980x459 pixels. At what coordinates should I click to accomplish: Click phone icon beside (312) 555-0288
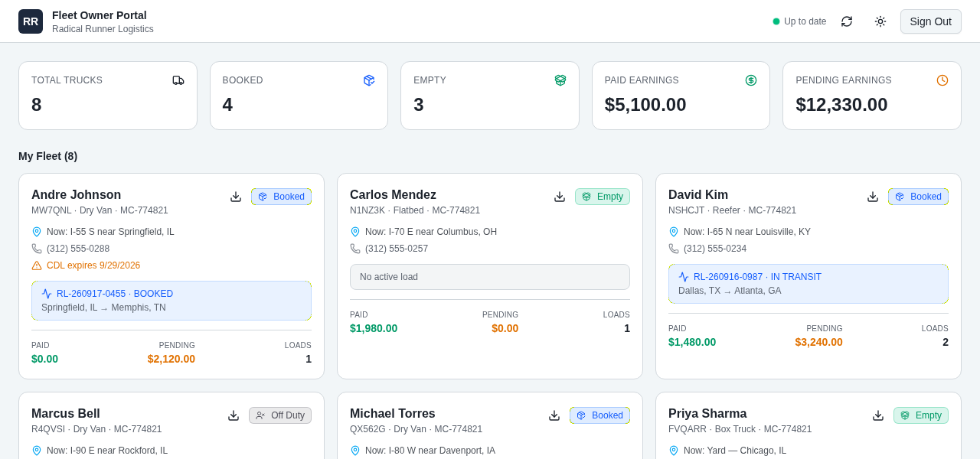37,249
